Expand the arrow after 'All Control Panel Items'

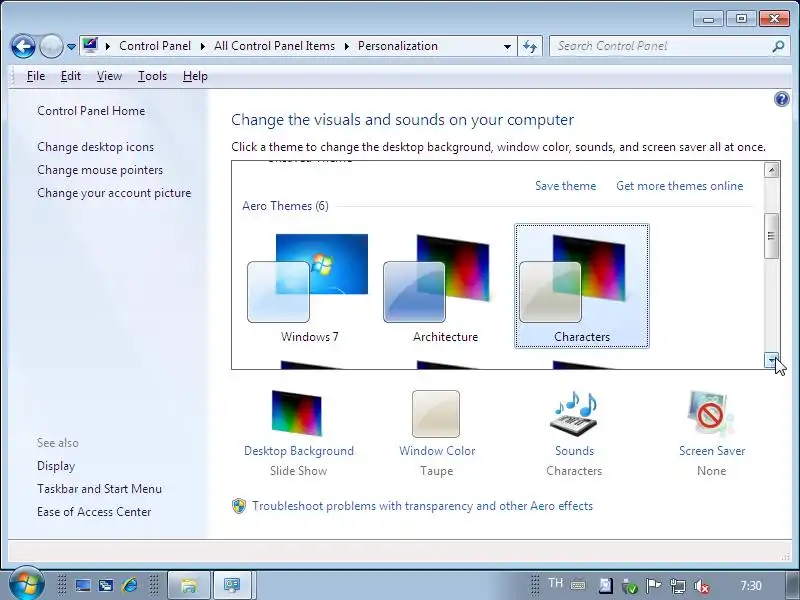coord(346,46)
